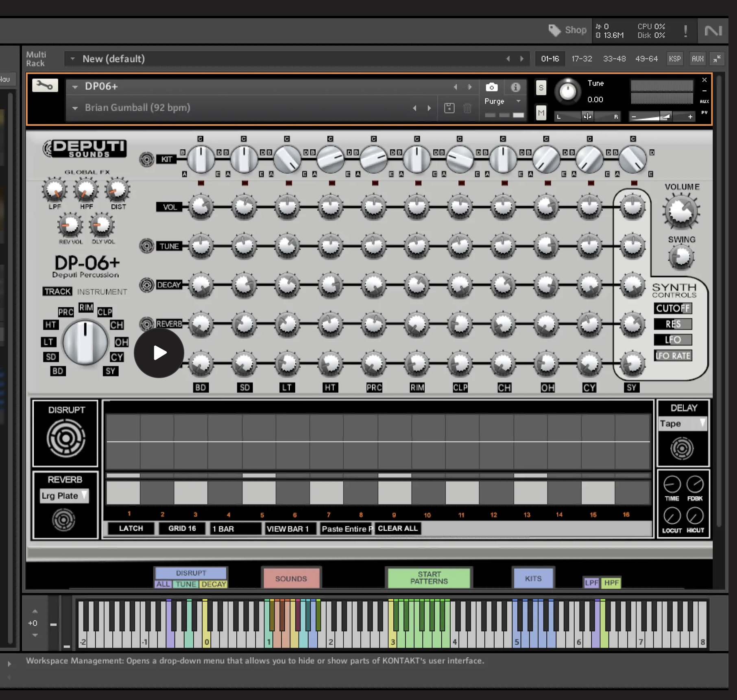Viewport: 737px width, 700px height.
Task: Go to previous instrument preset arrow
Action: pyautogui.click(x=455, y=87)
